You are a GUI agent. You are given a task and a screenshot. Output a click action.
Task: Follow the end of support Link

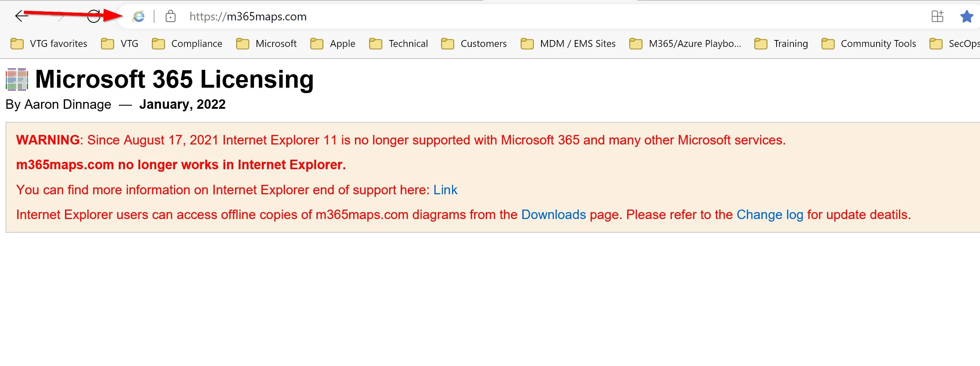pos(445,190)
